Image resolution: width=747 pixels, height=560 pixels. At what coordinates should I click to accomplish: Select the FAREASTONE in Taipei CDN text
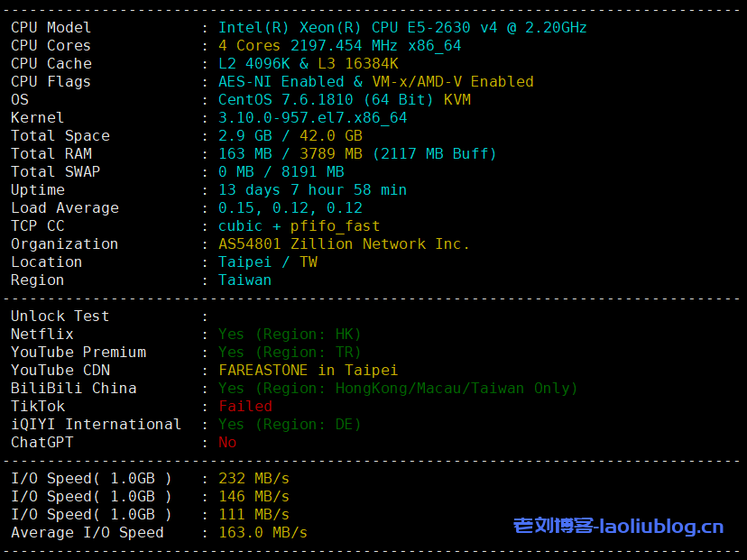click(308, 371)
